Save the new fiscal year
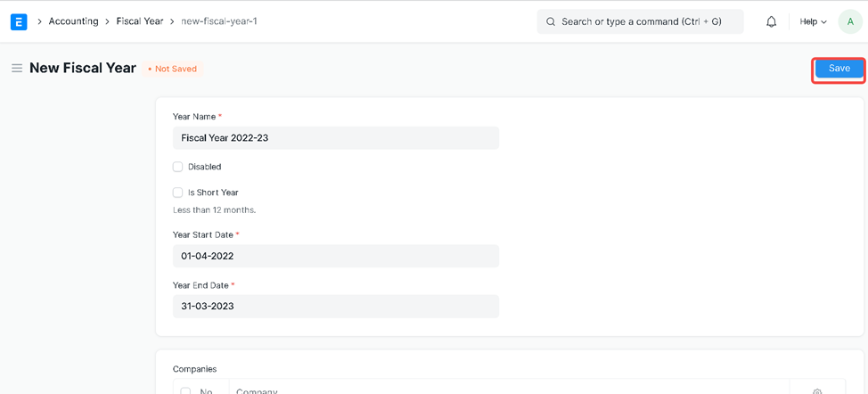The height and width of the screenshot is (394, 868). coord(839,69)
